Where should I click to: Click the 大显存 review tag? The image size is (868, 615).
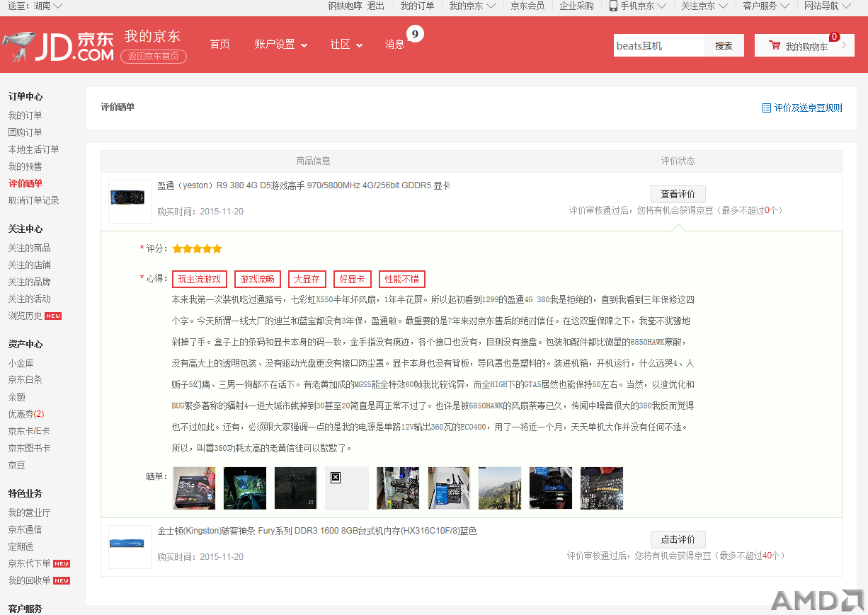(307, 279)
